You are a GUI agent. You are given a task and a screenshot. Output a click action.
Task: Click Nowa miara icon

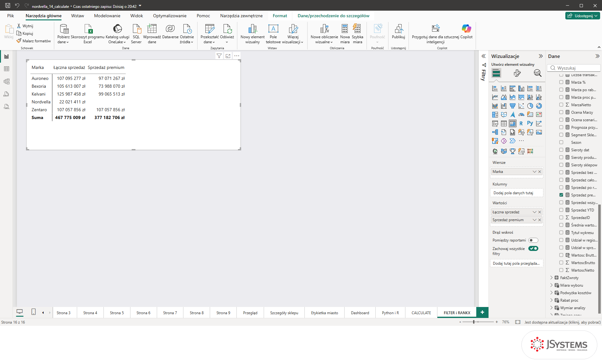tap(345, 34)
